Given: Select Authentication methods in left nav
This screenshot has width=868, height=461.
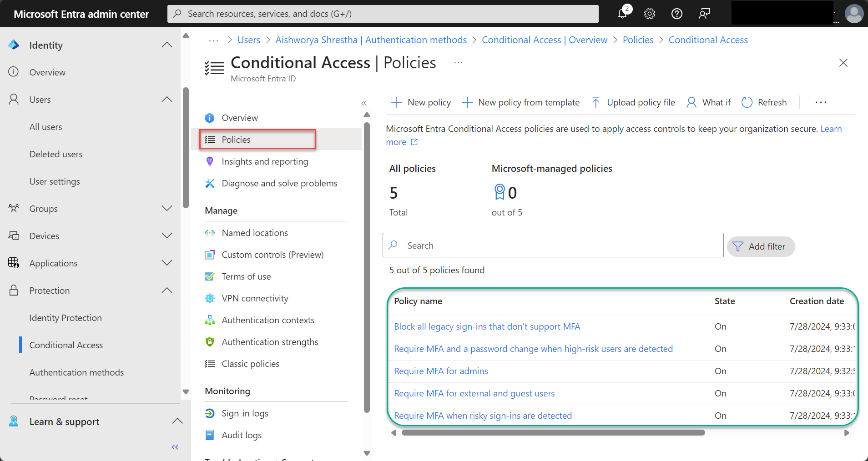Looking at the screenshot, I should 76,372.
